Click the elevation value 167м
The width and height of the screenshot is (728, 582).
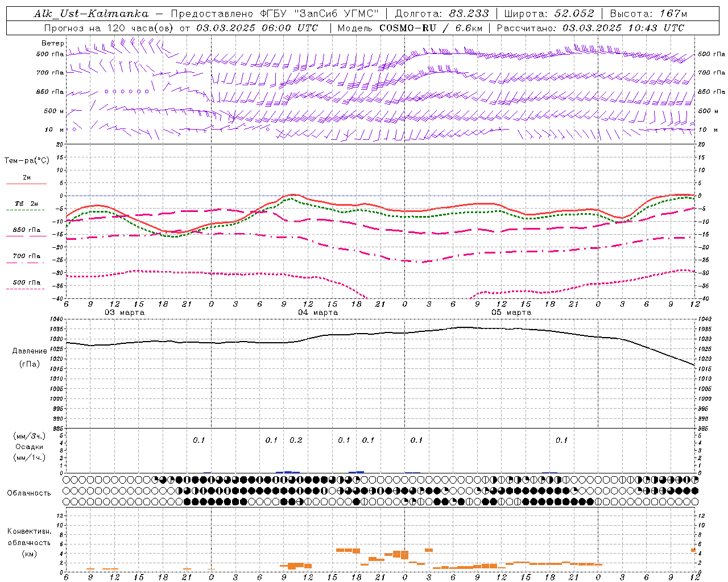point(673,14)
